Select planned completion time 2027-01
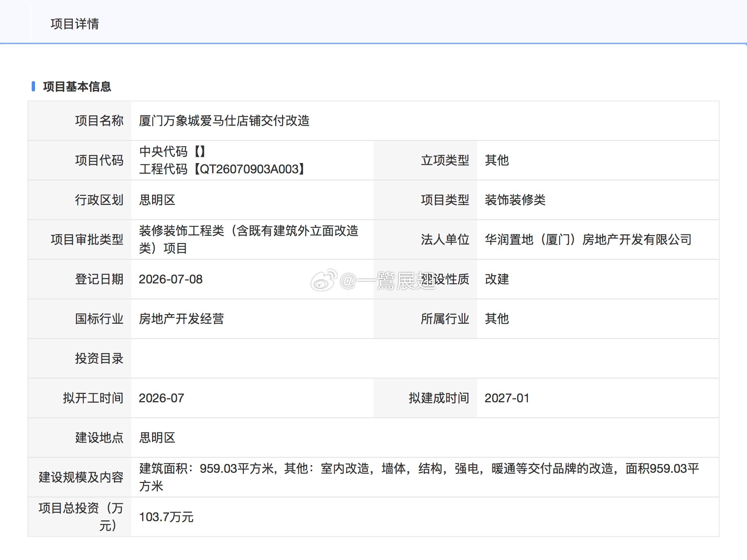Viewport: 747px width, 560px height. point(507,398)
